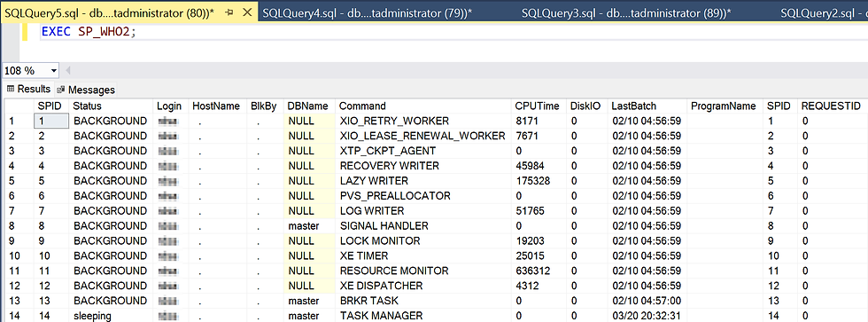The width and height of the screenshot is (868, 322).
Task: Select the SQLQuery5.sql tab
Action: click(x=110, y=12)
